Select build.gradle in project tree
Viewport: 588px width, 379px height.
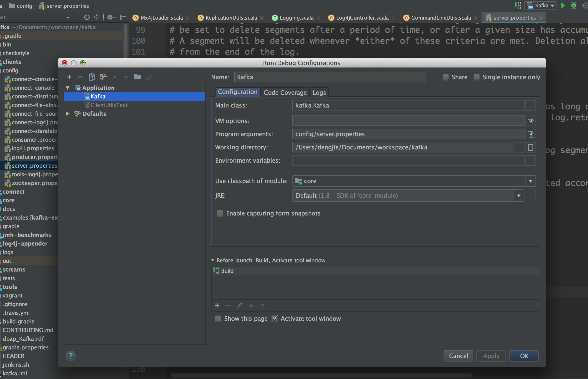click(18, 321)
